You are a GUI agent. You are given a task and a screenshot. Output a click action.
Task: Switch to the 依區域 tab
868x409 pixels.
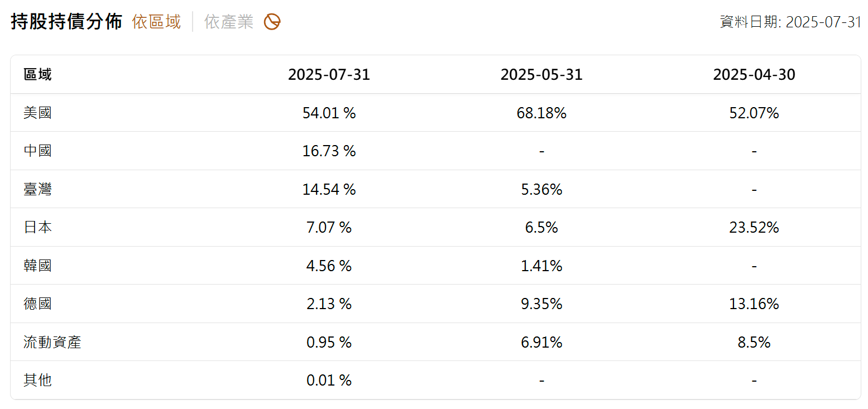156,22
